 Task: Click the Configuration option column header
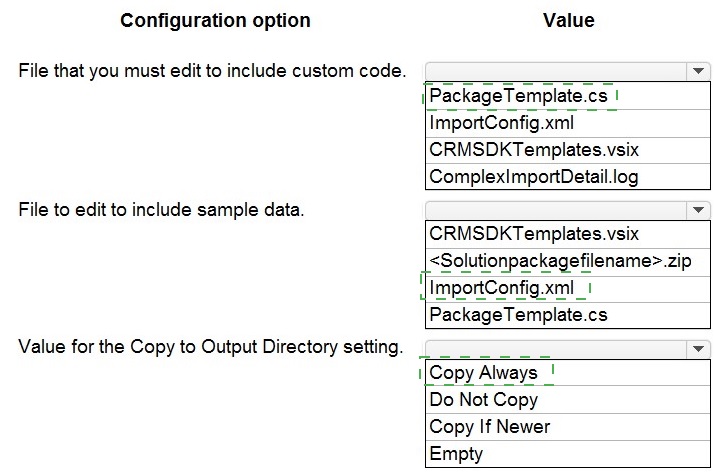tap(215, 20)
